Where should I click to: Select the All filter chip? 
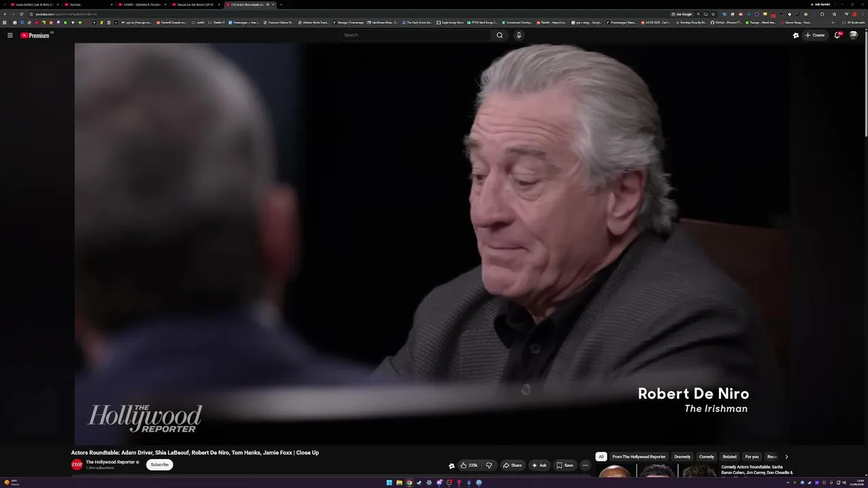[601, 457]
